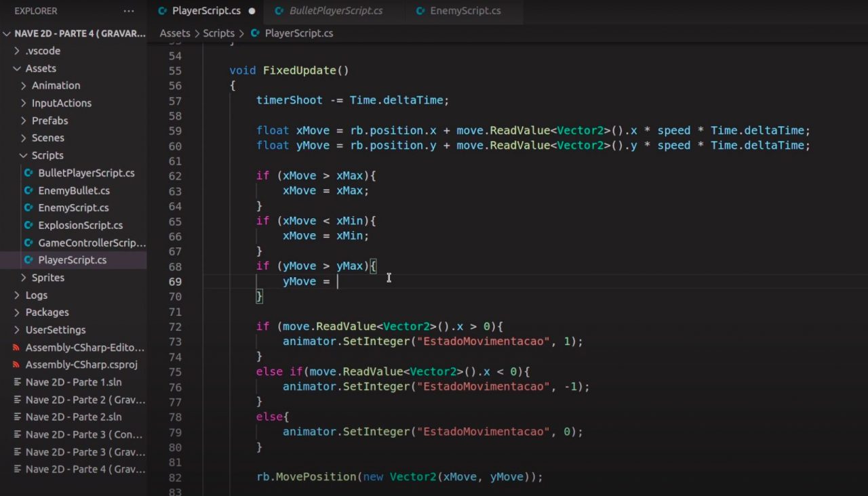Select line number 69 in the editor

pos(175,281)
